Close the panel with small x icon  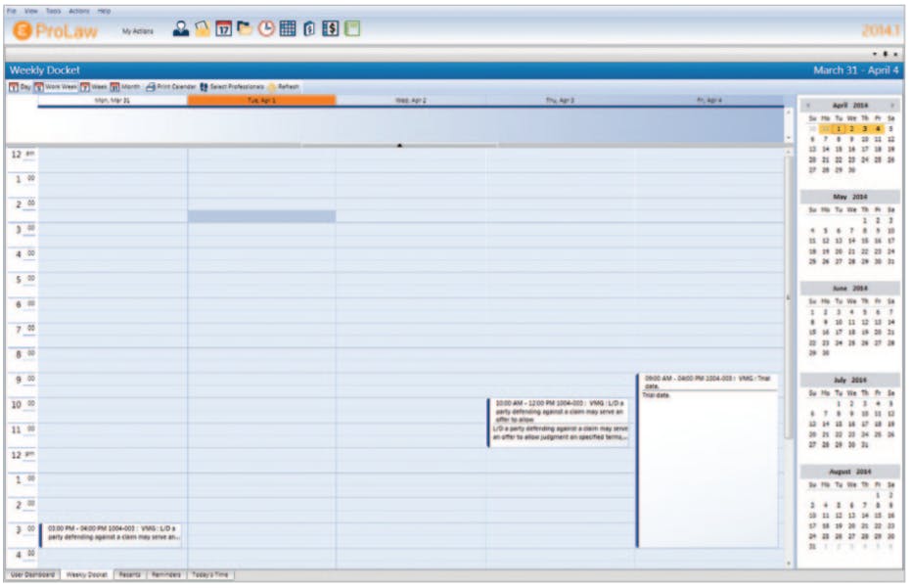(x=895, y=54)
